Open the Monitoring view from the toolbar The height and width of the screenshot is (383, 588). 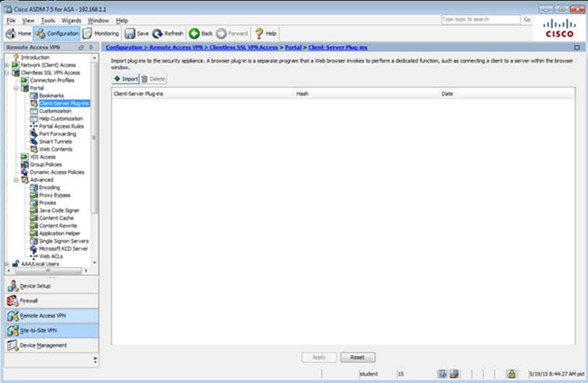pos(101,33)
